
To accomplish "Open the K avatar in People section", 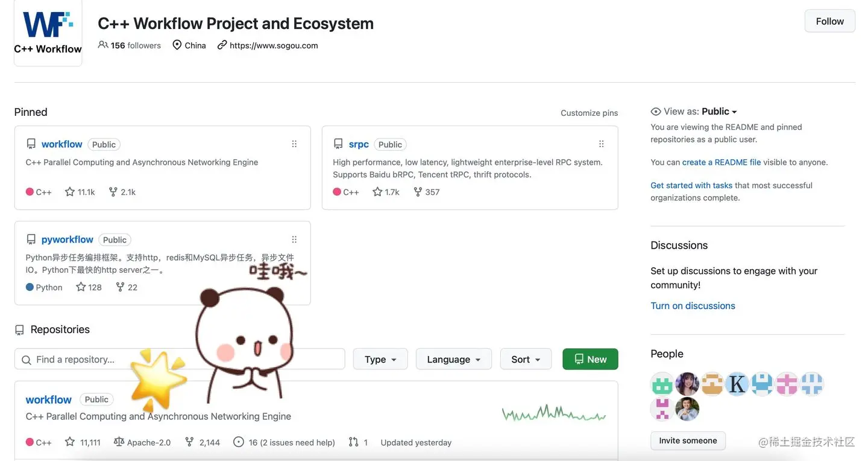I will (737, 384).
